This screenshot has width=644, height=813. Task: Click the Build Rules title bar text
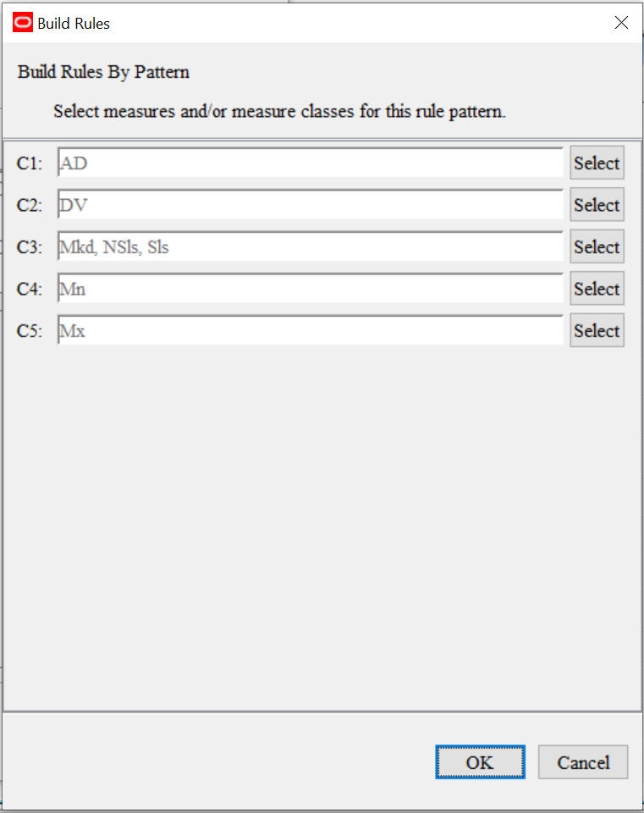(71, 23)
